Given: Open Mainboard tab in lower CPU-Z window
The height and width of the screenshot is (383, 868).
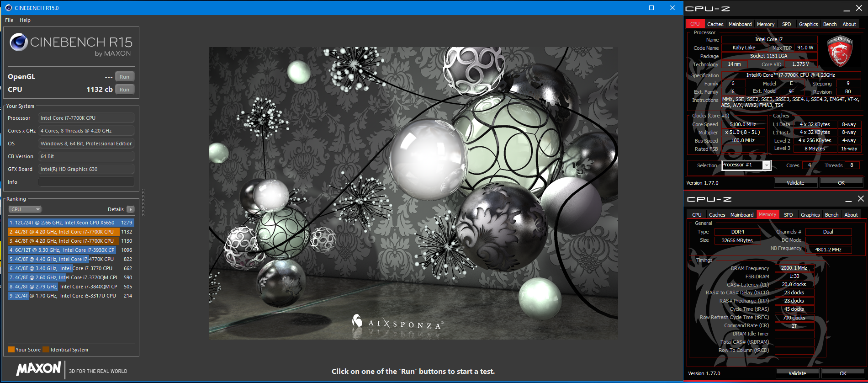Looking at the screenshot, I should pyautogui.click(x=742, y=215).
